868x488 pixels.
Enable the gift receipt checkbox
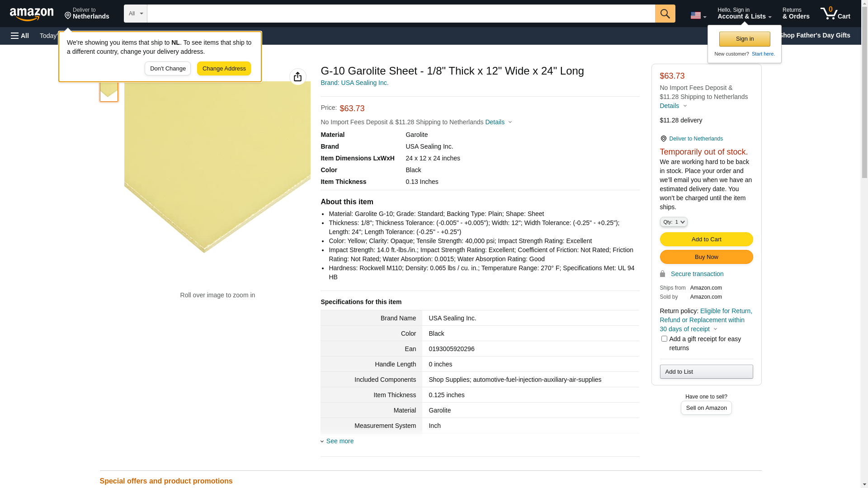coord(664,339)
